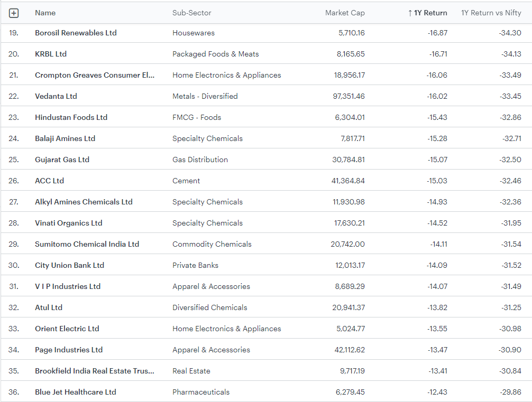Click Borosil 1Y return -16.87

tap(437, 33)
